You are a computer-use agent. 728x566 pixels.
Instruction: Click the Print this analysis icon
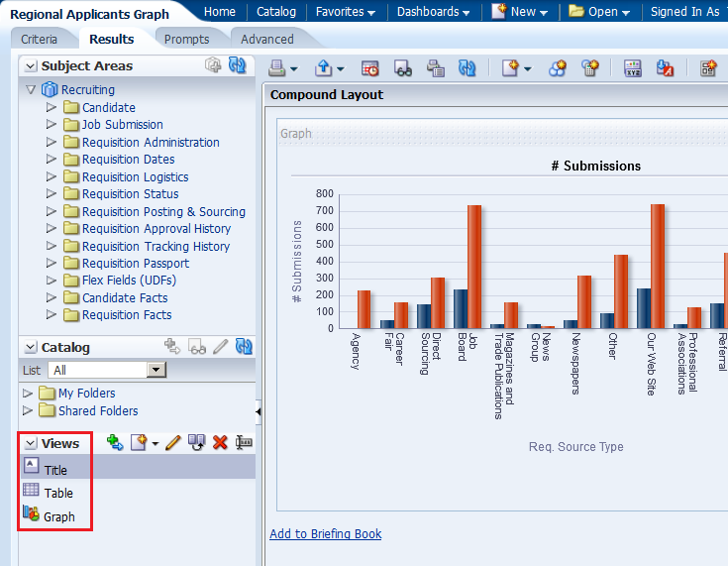pyautogui.click(x=278, y=67)
